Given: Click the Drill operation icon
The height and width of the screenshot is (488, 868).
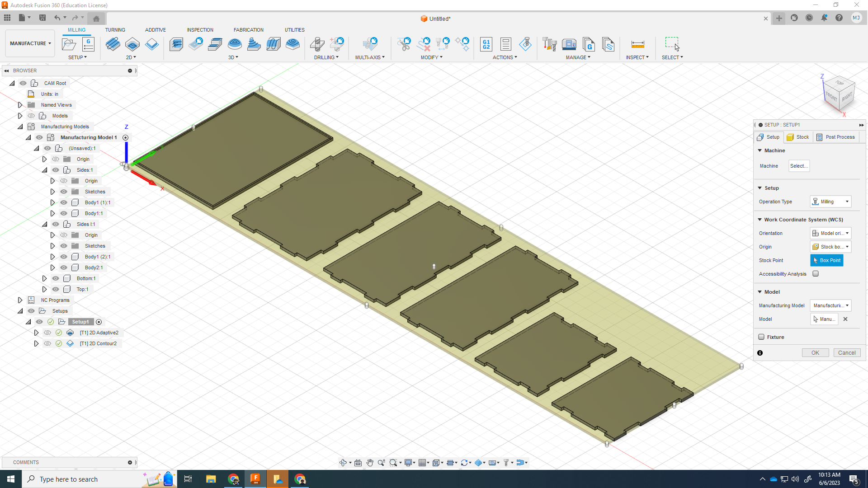Looking at the screenshot, I should [x=317, y=44].
